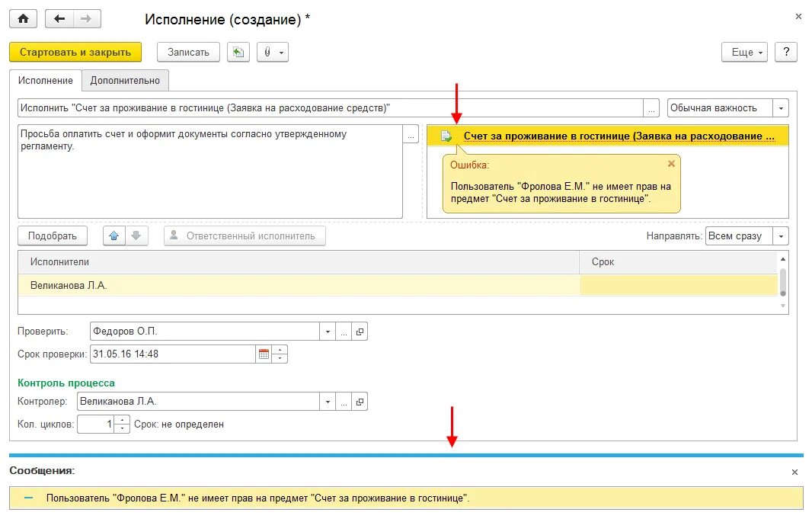
Task: Click the task description text area
Action: click(x=209, y=171)
